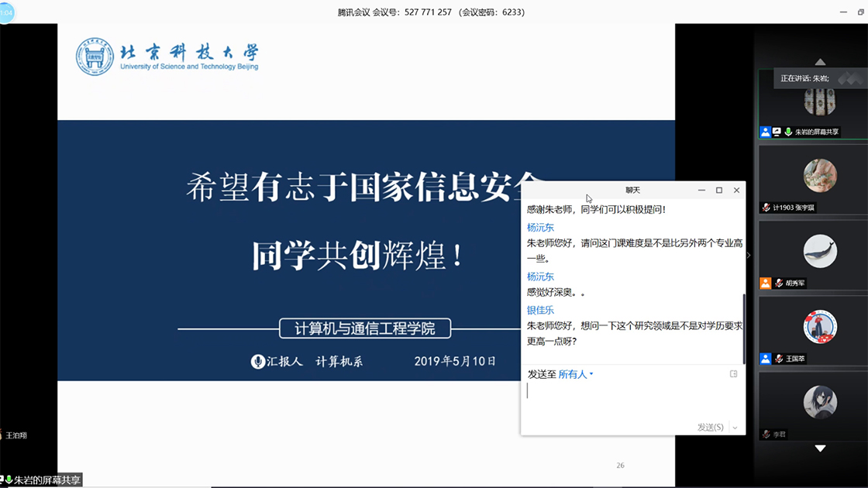Click the blue user icon beside 王国萃
This screenshot has height=488, width=868.
tap(765, 359)
